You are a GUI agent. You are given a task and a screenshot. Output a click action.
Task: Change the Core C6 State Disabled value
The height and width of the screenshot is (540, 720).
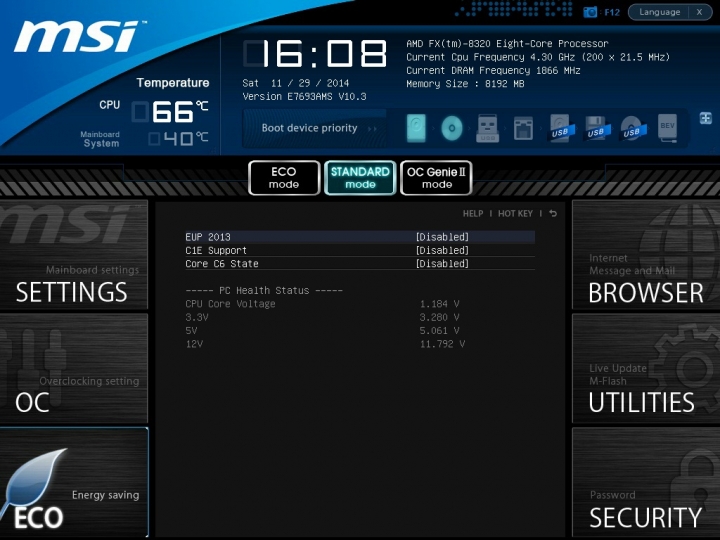(442, 264)
